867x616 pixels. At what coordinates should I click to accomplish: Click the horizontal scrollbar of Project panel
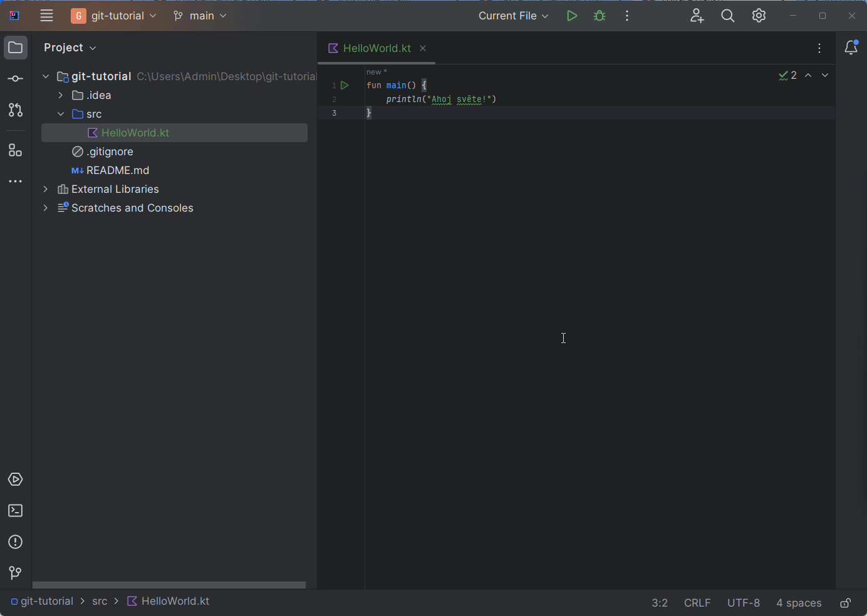[169, 585]
